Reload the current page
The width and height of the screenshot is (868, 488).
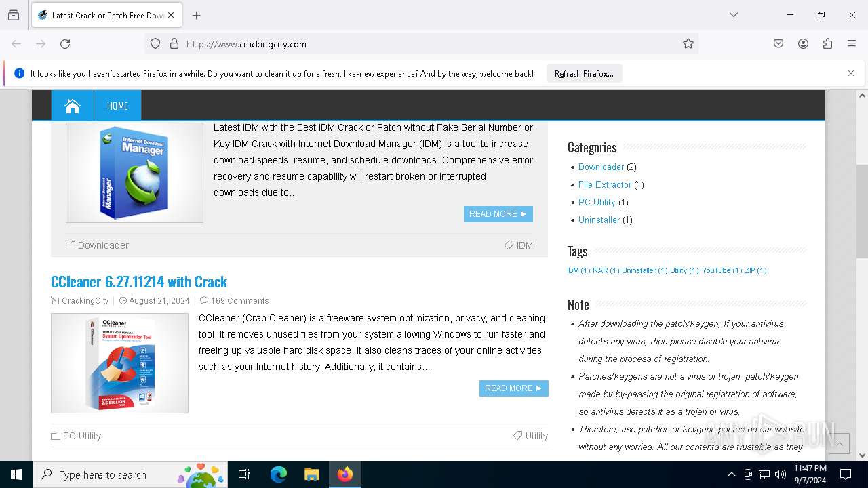[x=65, y=44]
